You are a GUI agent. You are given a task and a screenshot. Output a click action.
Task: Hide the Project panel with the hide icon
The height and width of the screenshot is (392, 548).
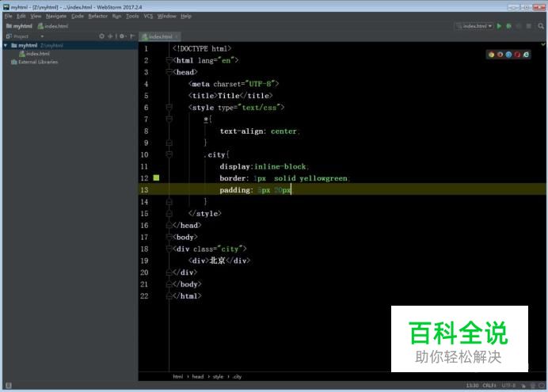coord(132,36)
